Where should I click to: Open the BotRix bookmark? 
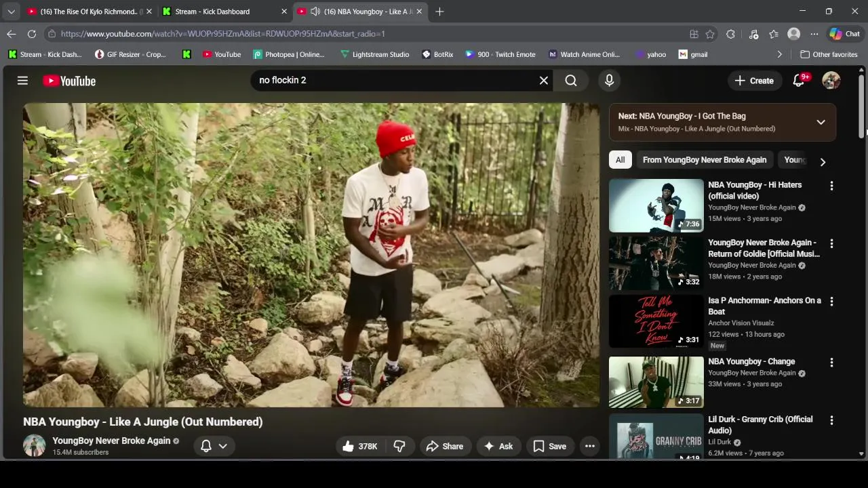[437, 54]
